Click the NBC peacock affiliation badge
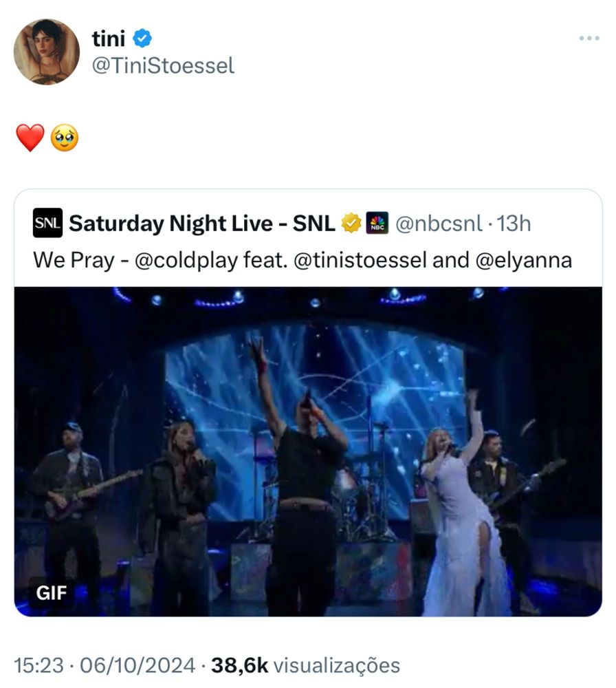Screen dimensions: 616x688 tap(377, 223)
